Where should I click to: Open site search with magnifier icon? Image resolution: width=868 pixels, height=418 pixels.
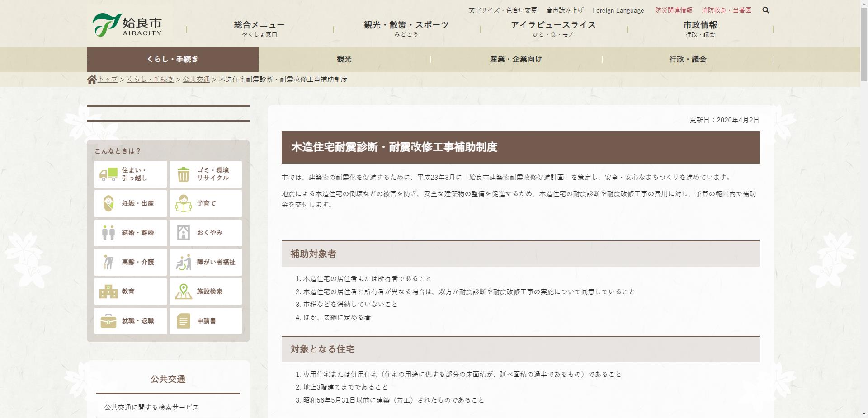coord(766,10)
